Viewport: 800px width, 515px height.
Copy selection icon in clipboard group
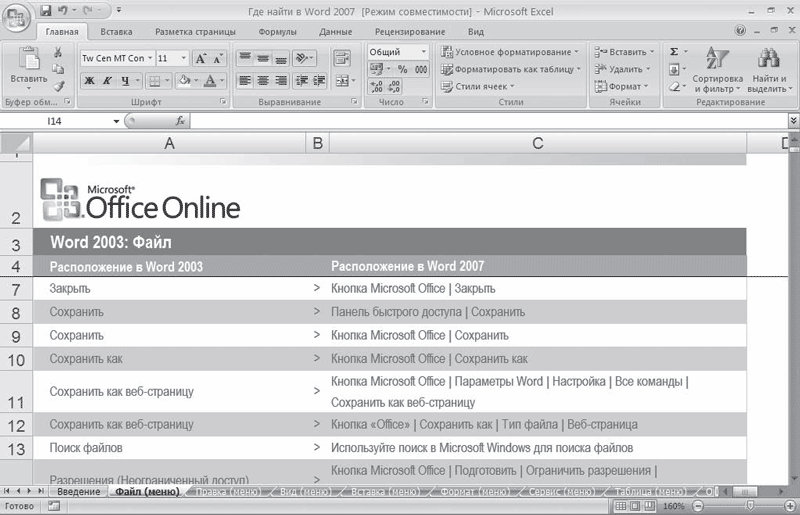pos(58,69)
